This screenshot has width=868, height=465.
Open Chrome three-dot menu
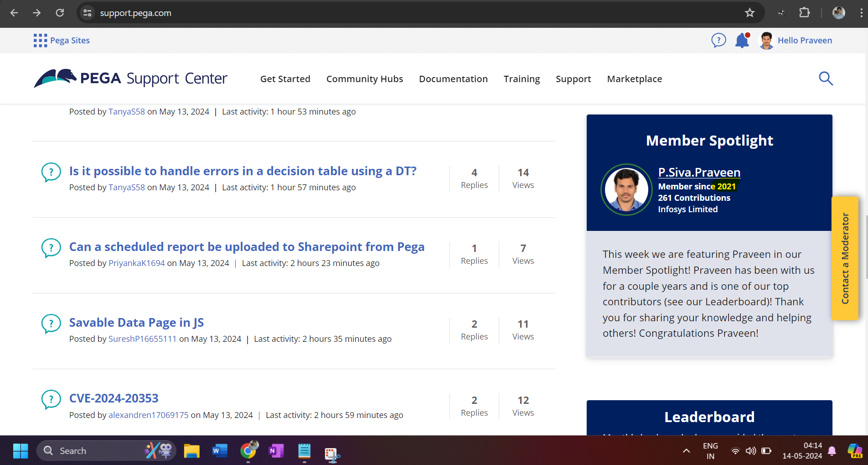861,13
